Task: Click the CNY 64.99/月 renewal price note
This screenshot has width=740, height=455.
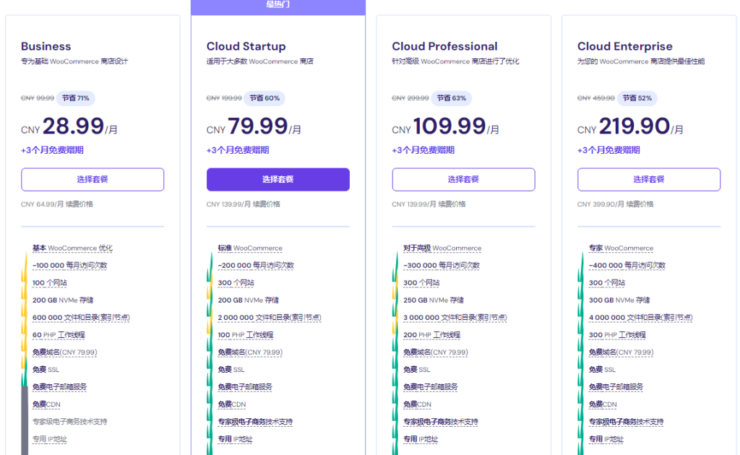Action: pyautogui.click(x=57, y=204)
